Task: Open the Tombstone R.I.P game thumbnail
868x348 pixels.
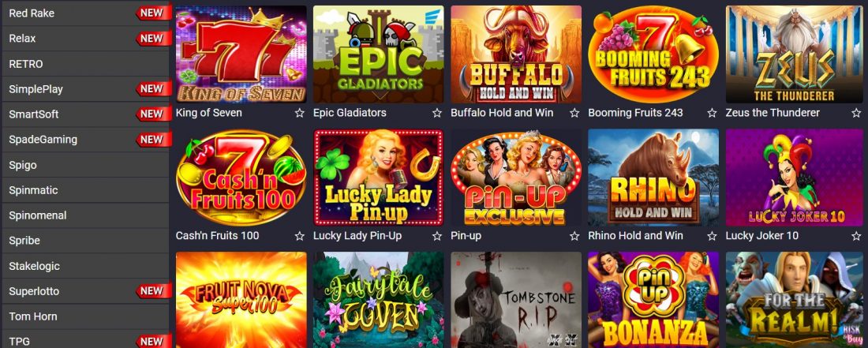Action: coord(516,300)
